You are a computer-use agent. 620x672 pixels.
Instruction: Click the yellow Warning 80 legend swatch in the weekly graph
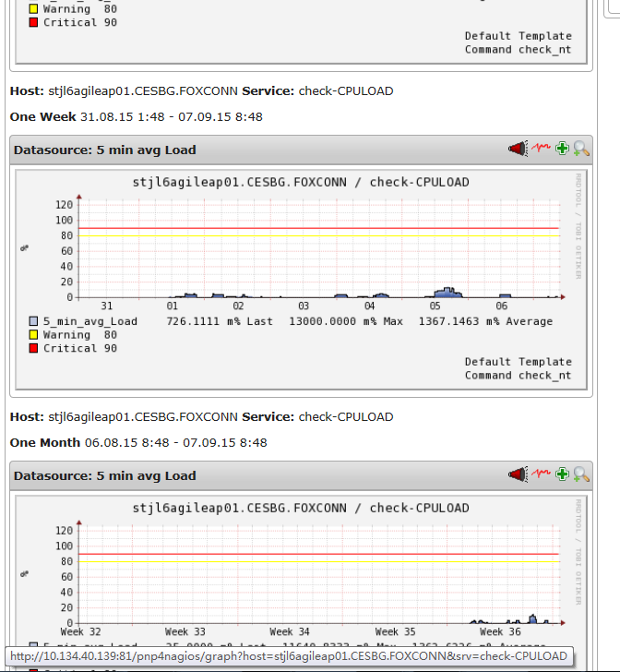(34, 335)
